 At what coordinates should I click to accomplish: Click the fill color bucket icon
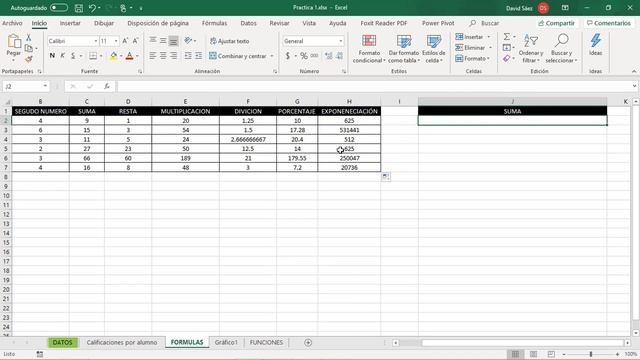coord(113,56)
